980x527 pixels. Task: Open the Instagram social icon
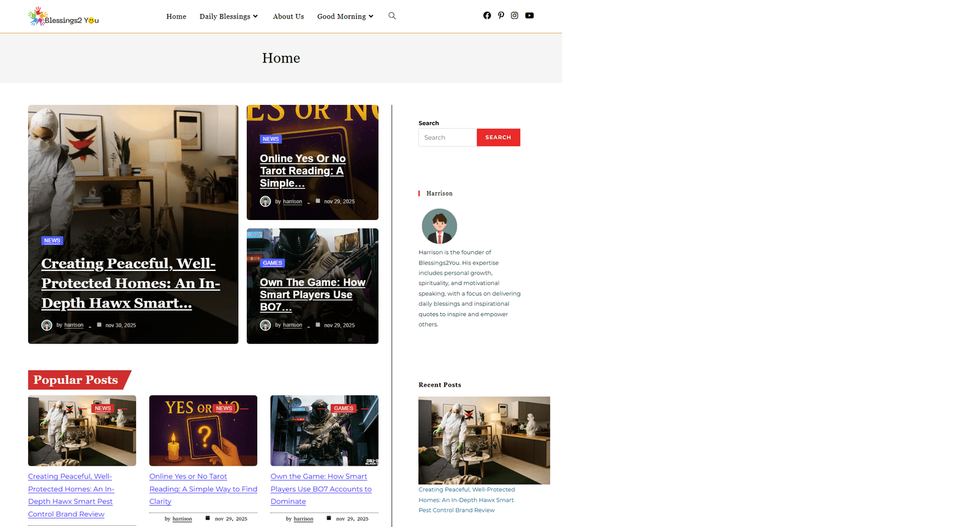[x=514, y=16]
